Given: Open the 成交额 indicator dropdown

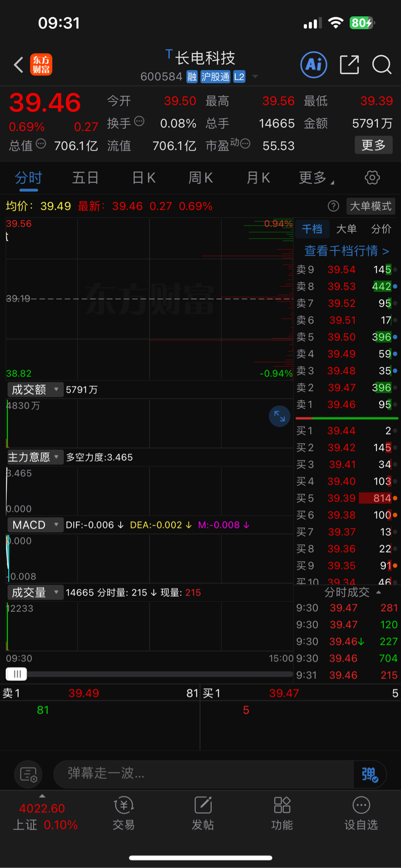Looking at the screenshot, I should coord(35,390).
